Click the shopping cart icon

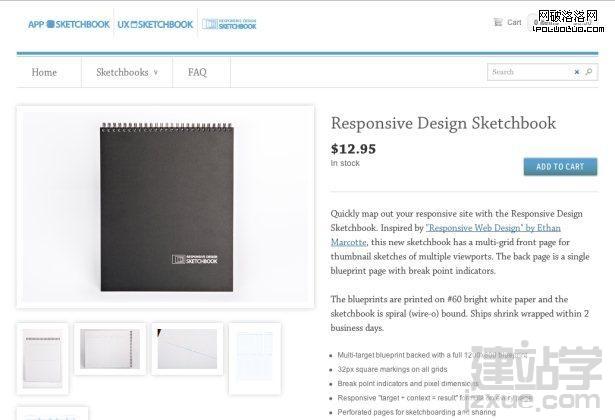498,22
